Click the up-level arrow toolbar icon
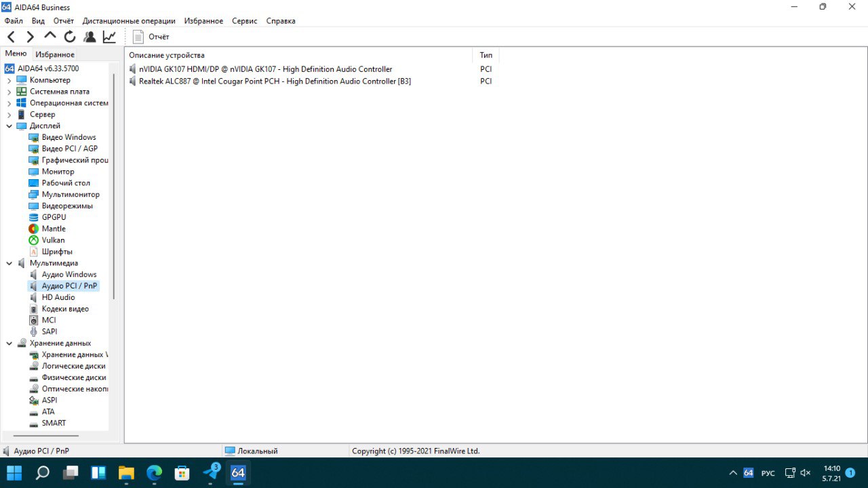 [x=50, y=37]
